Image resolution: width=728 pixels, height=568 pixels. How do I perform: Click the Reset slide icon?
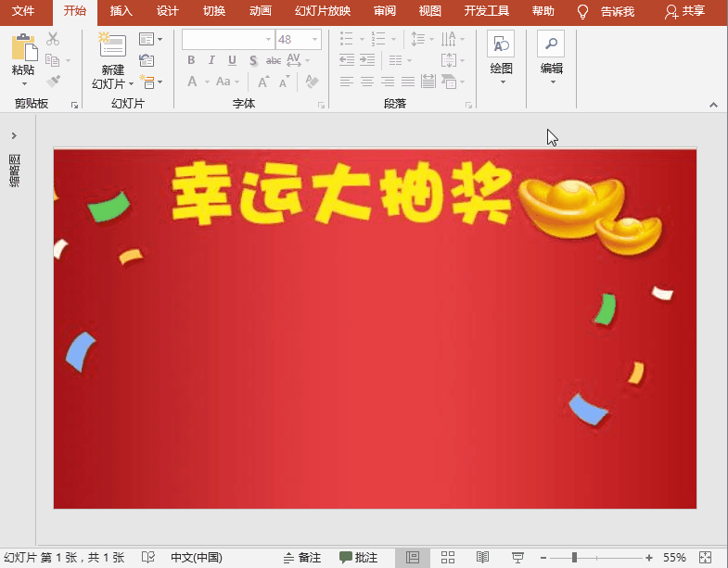(x=147, y=60)
